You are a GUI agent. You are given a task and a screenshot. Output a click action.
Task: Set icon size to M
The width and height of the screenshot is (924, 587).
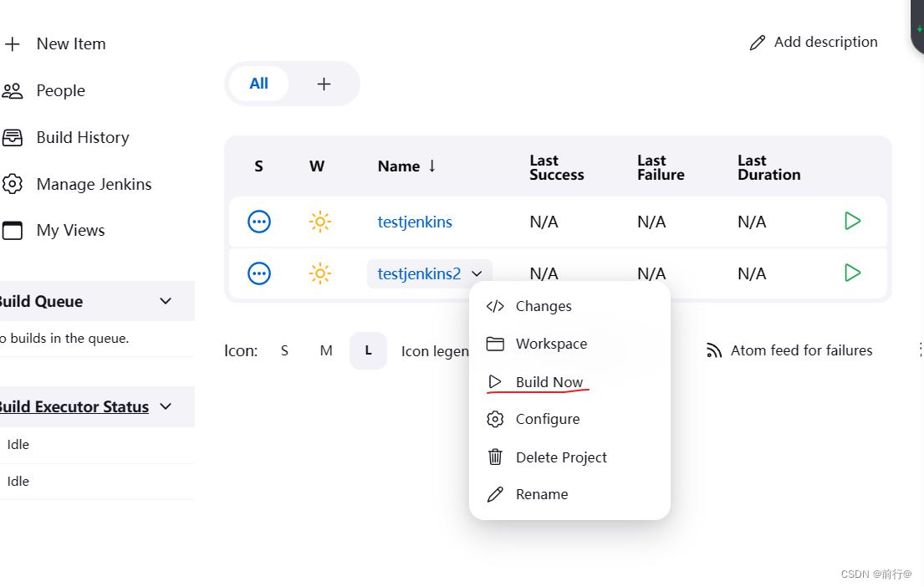(x=326, y=350)
